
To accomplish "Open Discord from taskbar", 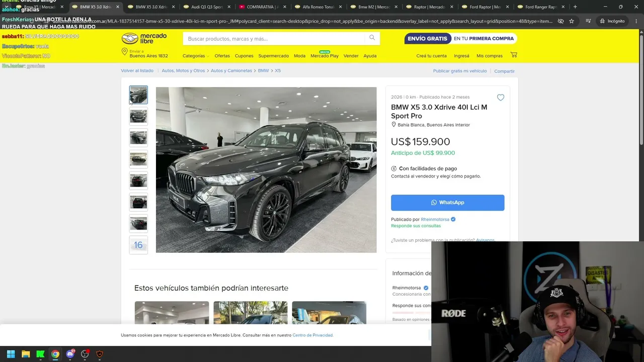I will (70, 354).
